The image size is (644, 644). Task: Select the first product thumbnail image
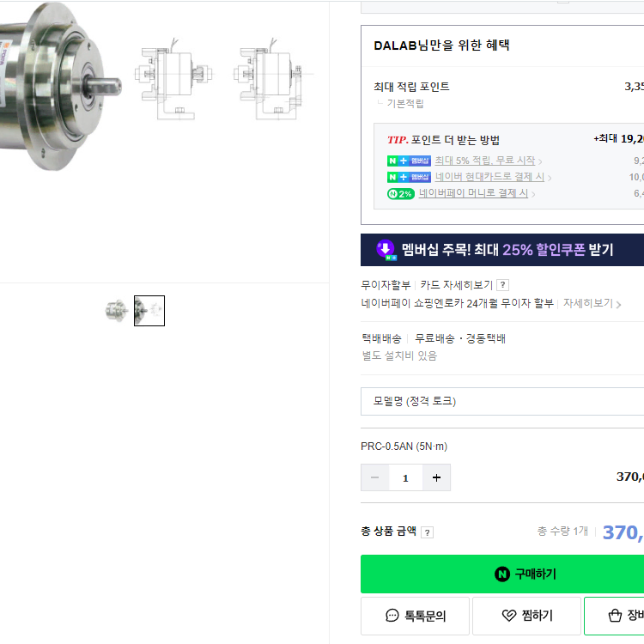click(x=117, y=311)
